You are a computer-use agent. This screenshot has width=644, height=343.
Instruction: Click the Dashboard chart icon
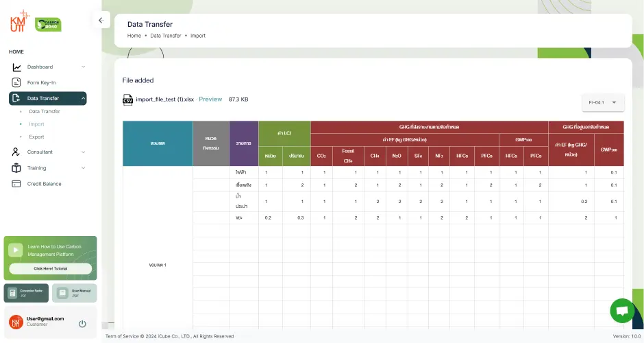tap(16, 67)
